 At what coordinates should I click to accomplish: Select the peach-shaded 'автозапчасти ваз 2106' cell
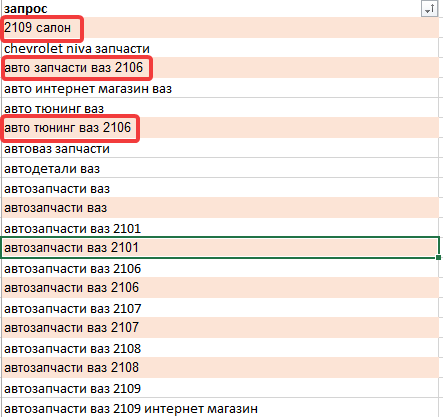pyautogui.click(x=220, y=288)
